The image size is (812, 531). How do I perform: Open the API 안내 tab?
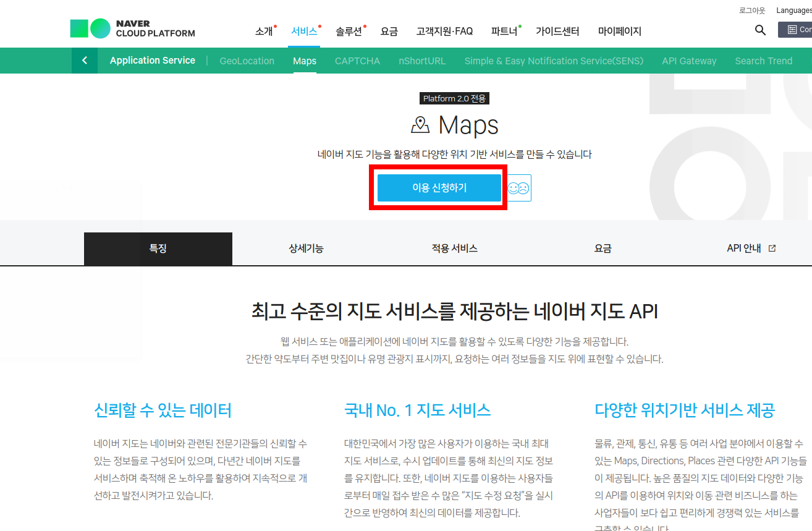[x=744, y=249]
